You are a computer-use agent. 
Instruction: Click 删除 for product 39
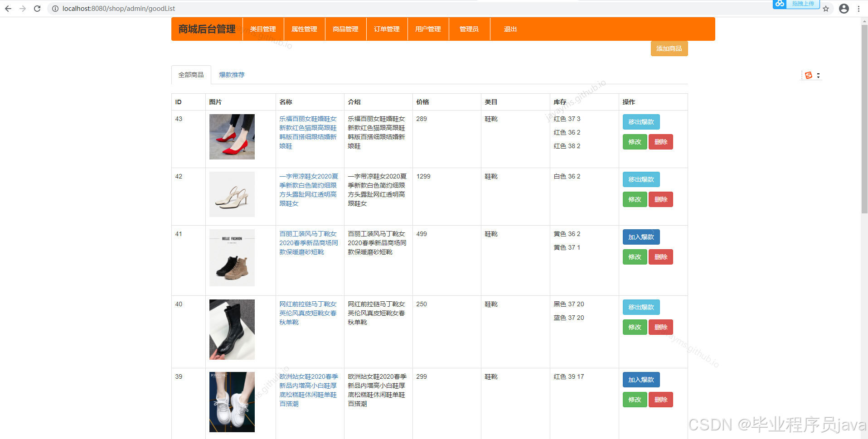[661, 400]
